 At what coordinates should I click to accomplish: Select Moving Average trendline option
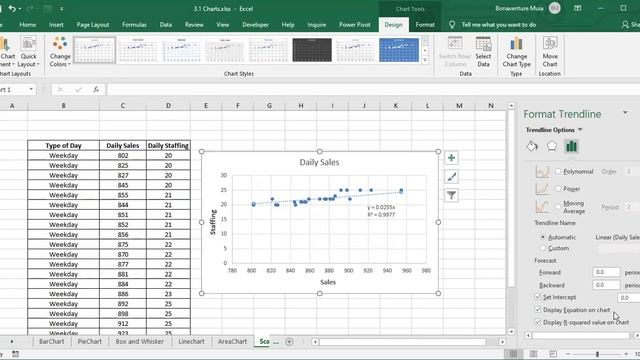(558, 207)
